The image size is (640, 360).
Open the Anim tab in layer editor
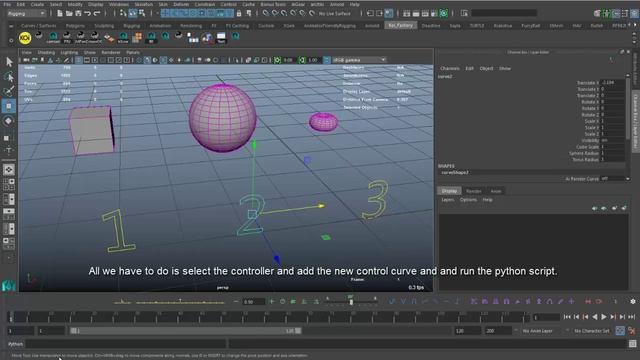point(496,191)
